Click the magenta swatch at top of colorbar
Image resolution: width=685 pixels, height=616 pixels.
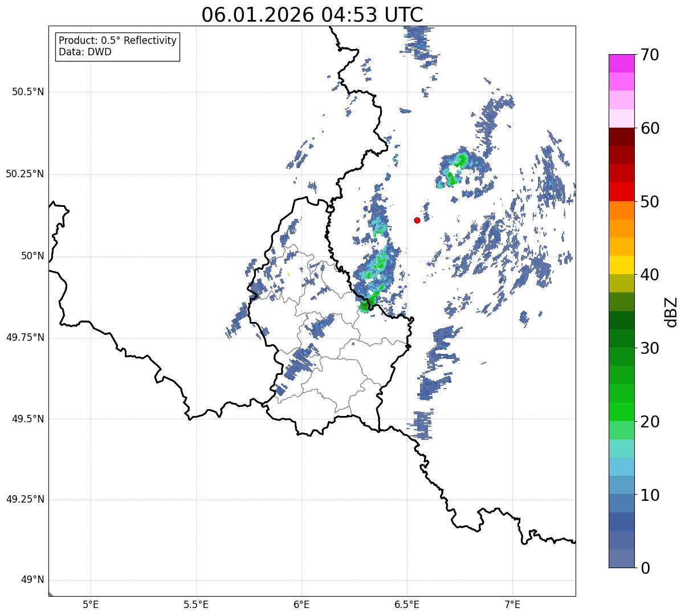(x=622, y=63)
